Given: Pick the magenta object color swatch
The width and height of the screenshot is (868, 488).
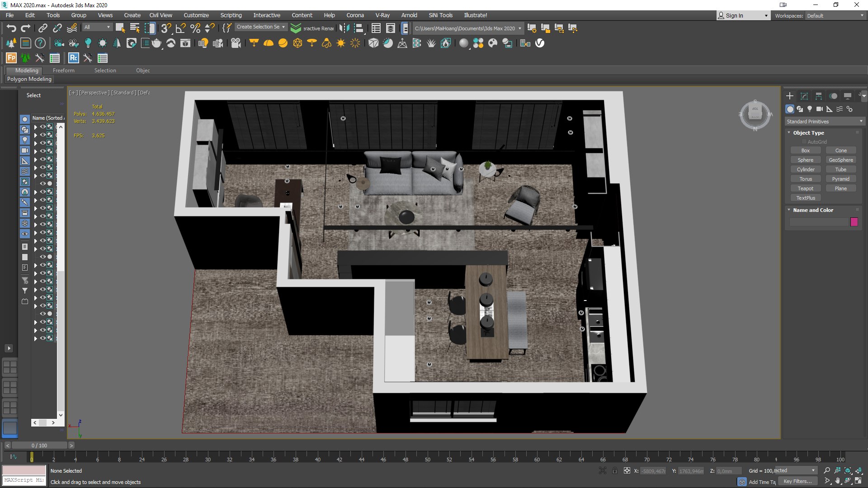Looking at the screenshot, I should (x=854, y=222).
